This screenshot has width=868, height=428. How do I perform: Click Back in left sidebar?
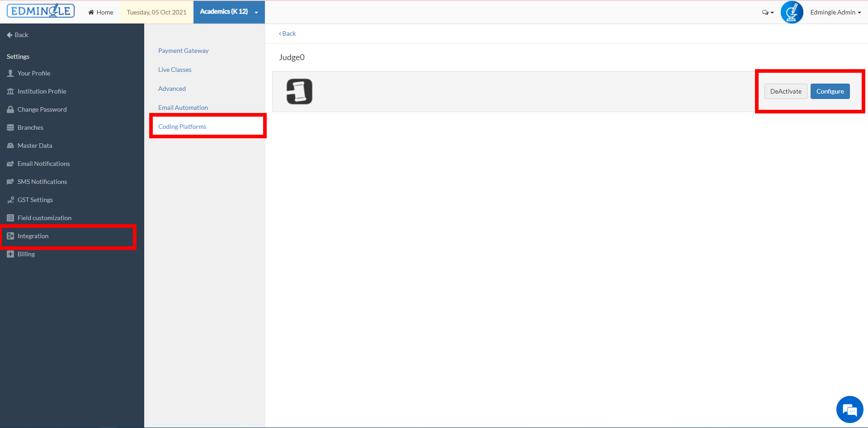(x=18, y=35)
